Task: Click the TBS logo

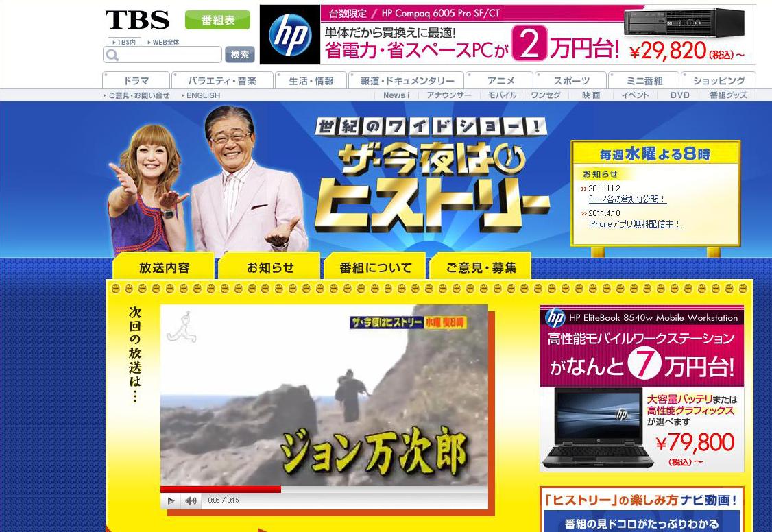Action: 137,20
